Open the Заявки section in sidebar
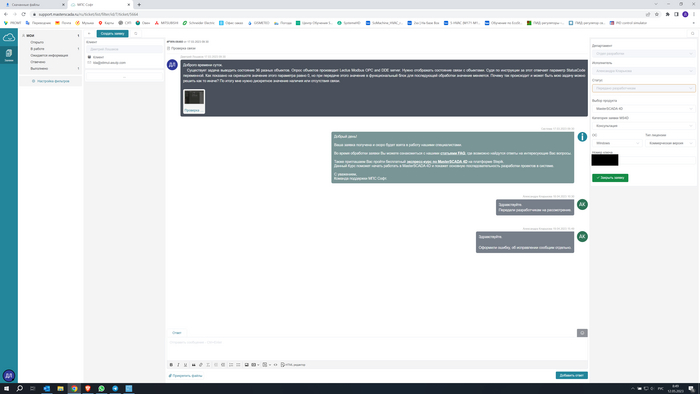700x394 pixels. (x=8, y=55)
